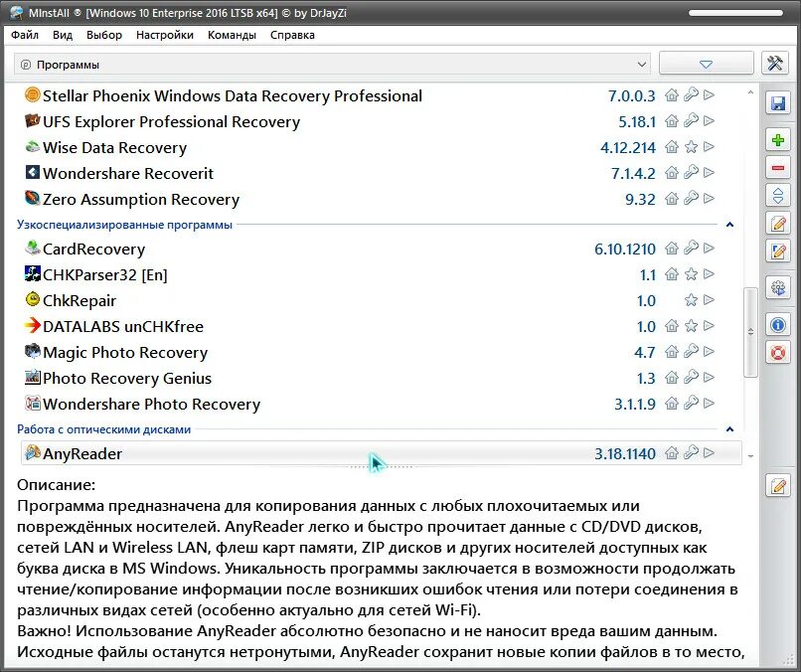Screen dimensions: 801x672
Task: Open the Выбор menu
Action: coord(104,35)
